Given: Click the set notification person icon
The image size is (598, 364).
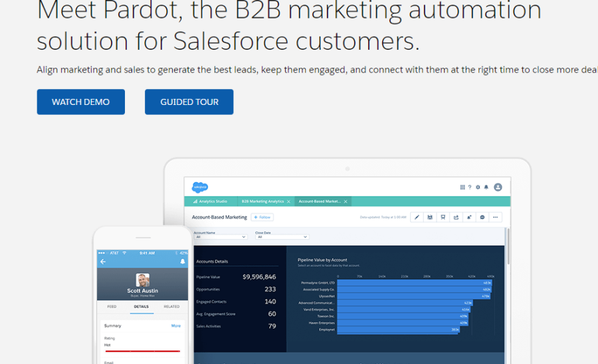Looking at the screenshot, I should [469, 217].
